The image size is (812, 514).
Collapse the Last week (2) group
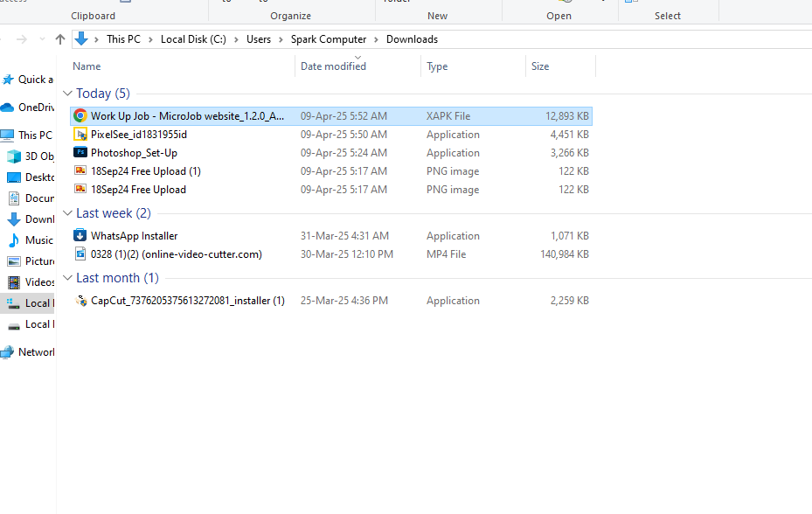[x=67, y=213]
